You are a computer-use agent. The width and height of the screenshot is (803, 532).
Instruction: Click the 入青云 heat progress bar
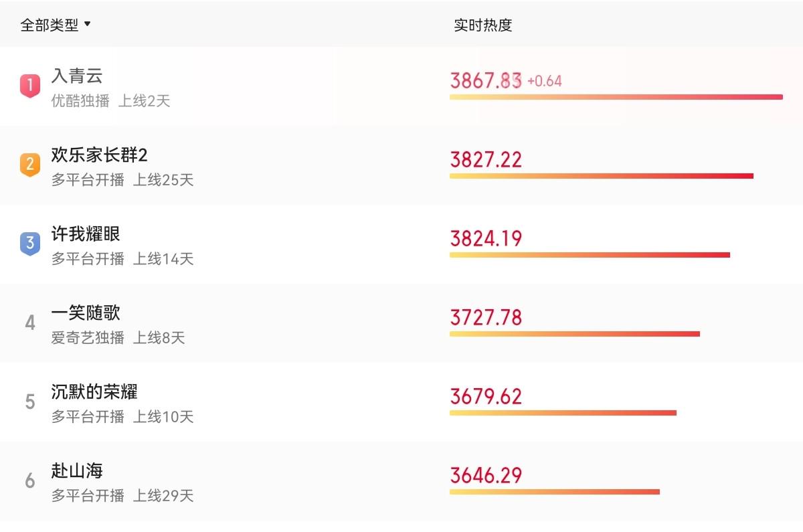point(616,97)
